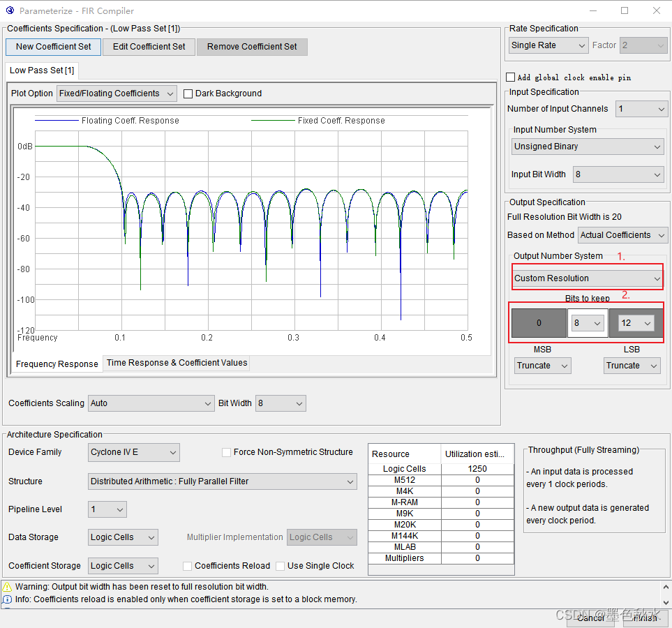
Task: Click the Cancel button
Action: coord(590,618)
